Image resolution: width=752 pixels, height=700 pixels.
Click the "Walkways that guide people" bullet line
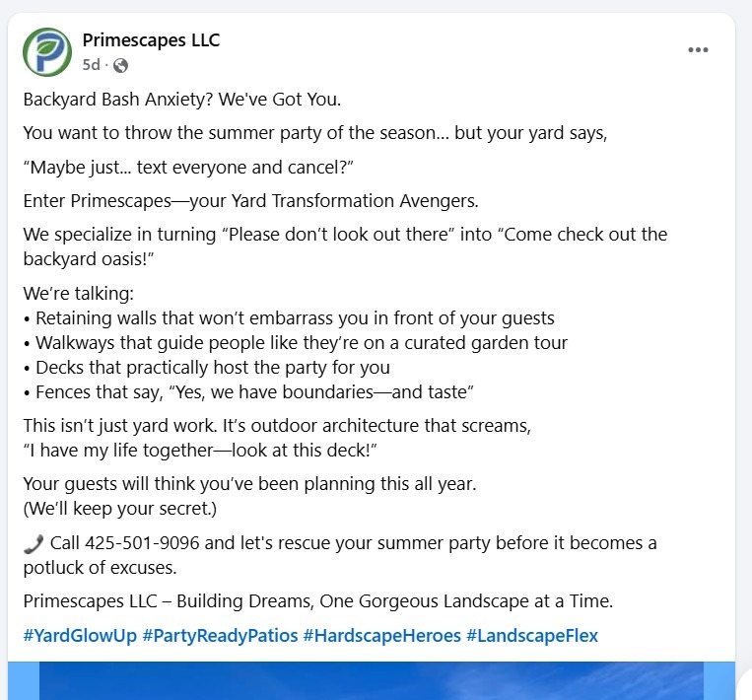pos(299,343)
